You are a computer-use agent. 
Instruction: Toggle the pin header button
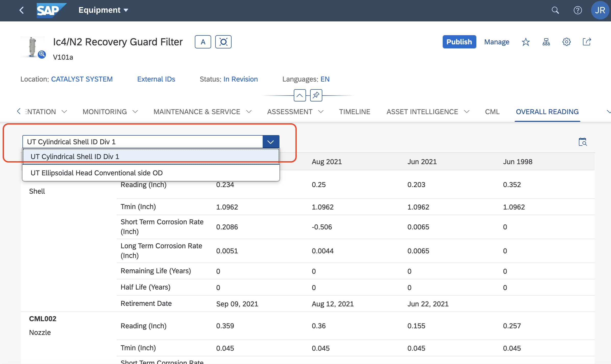(x=316, y=95)
